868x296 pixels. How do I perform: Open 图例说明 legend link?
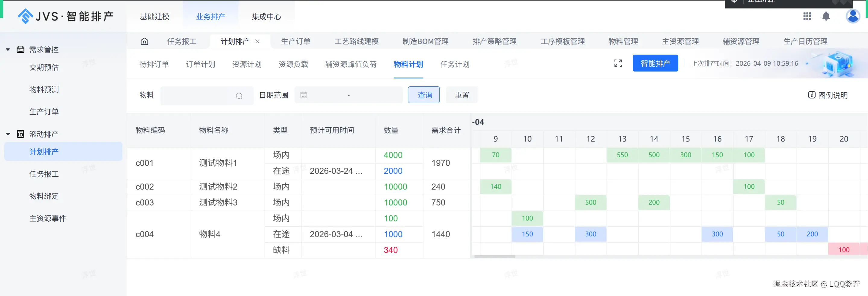pos(828,95)
